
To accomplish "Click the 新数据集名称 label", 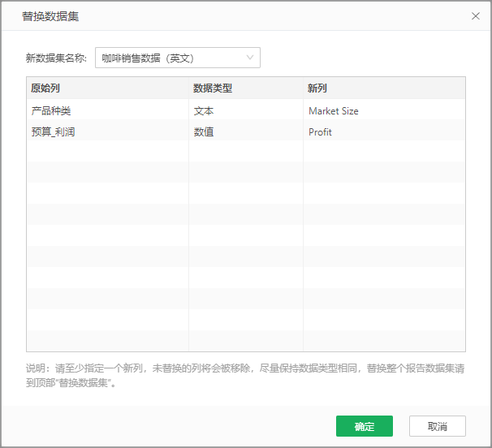I will pyautogui.click(x=56, y=58).
